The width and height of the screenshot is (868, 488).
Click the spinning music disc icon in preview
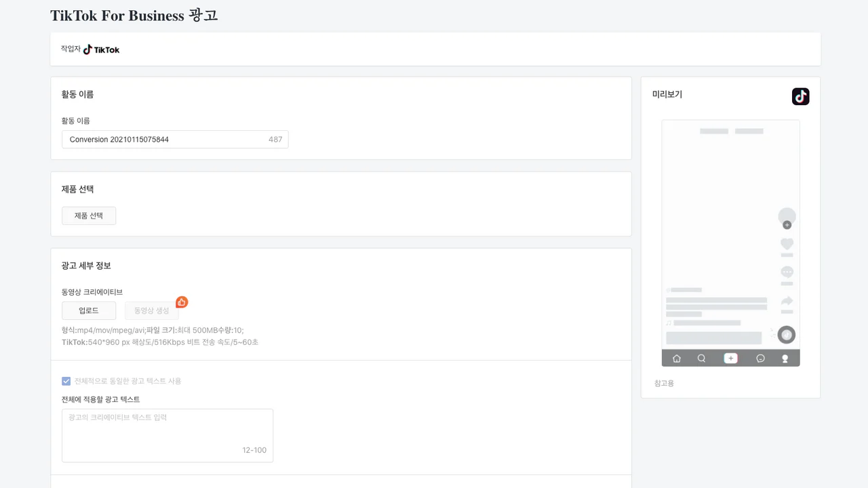click(x=786, y=334)
